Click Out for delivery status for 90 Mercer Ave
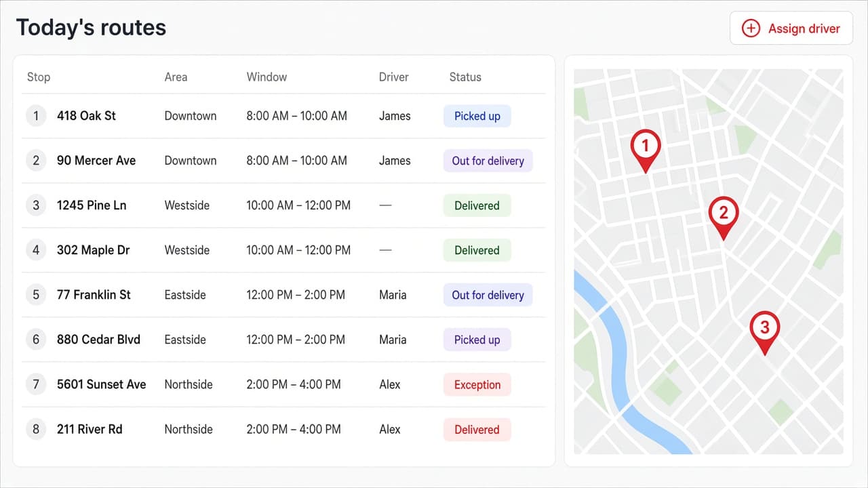 (488, 161)
